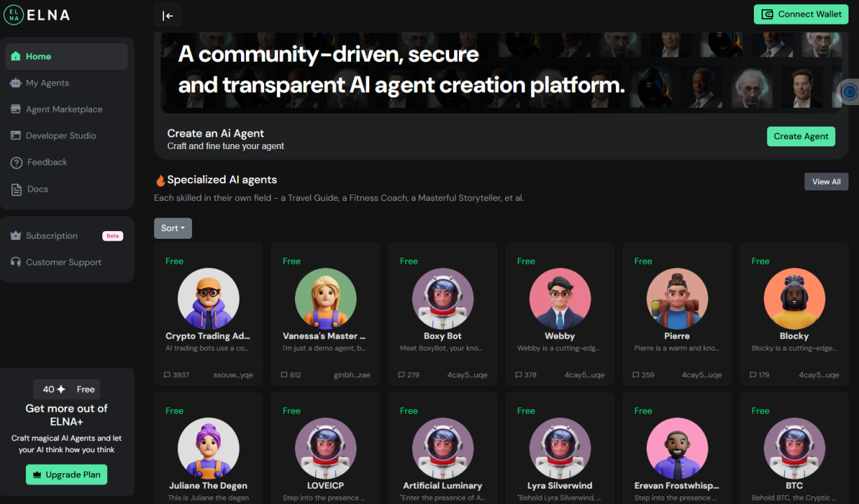Click the 'Juliane The Degen' title text

click(208, 486)
